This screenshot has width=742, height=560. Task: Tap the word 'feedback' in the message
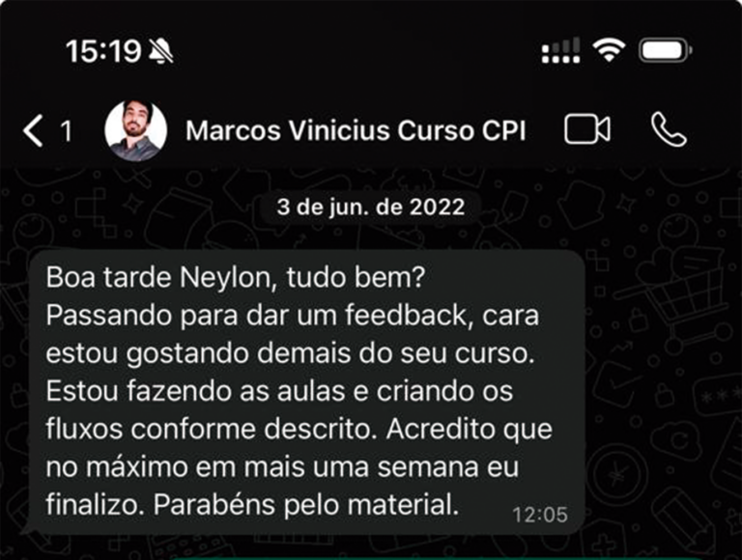(406, 315)
